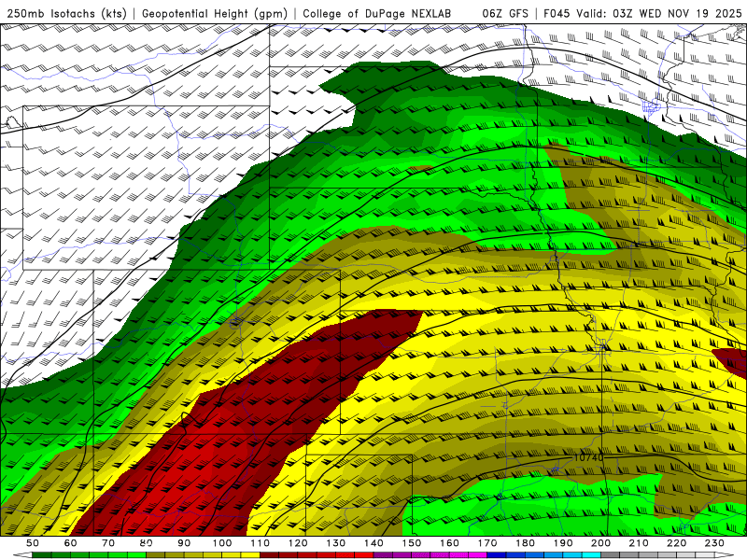
Task: Click the "60" legend value
Action: coord(70,543)
